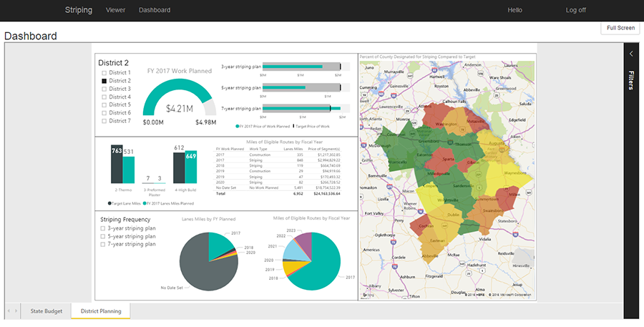The image size is (644, 327).
Task: Click FY 2017 Lanes Miles Planned legend item
Action: (168, 203)
